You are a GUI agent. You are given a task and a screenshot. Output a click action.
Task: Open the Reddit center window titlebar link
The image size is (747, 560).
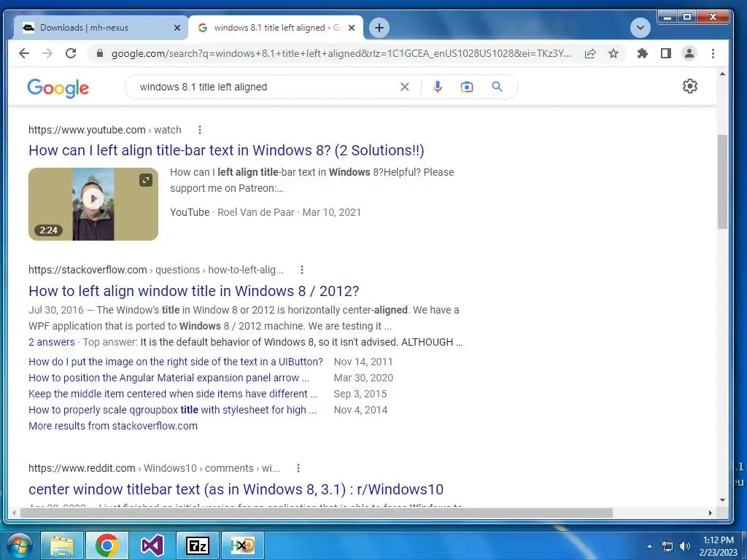click(x=236, y=489)
